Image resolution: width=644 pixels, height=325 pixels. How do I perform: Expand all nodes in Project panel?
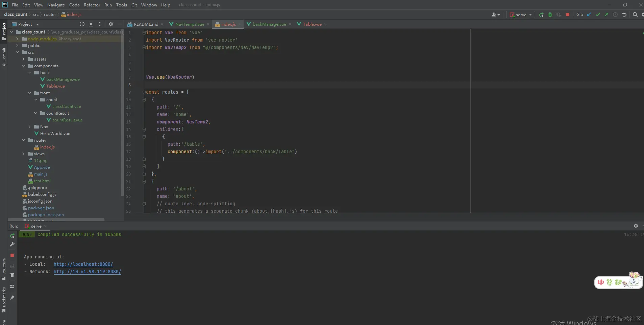(91, 24)
